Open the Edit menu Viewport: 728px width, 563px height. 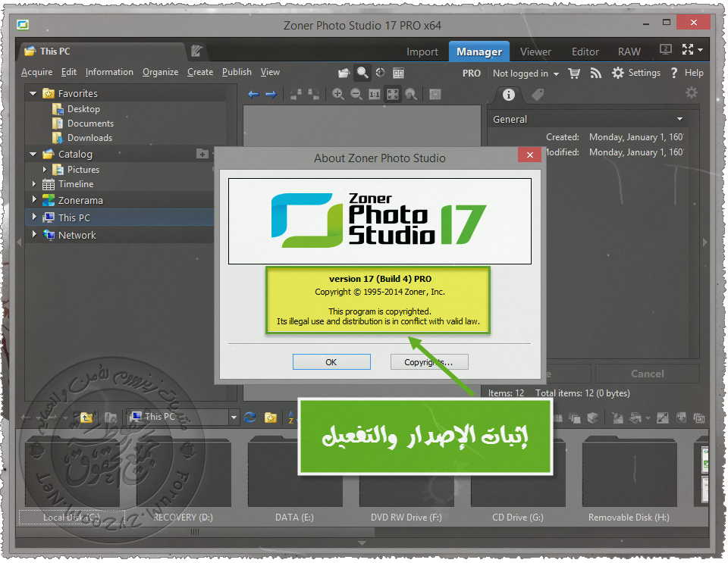(x=69, y=72)
